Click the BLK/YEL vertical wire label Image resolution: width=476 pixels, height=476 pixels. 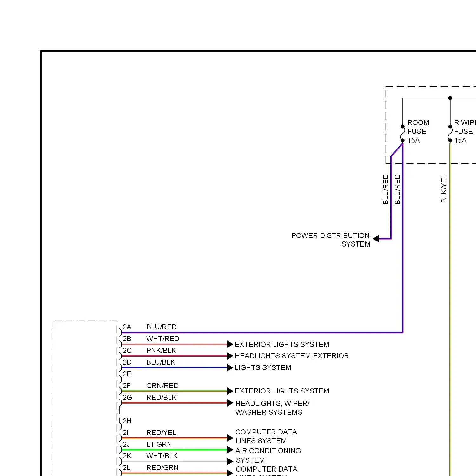point(444,188)
